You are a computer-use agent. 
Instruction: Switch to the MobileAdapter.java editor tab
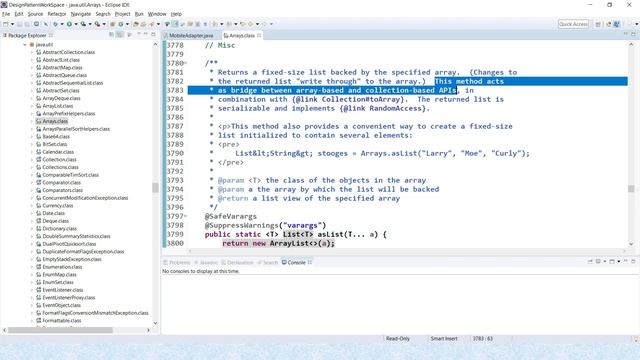(190, 36)
